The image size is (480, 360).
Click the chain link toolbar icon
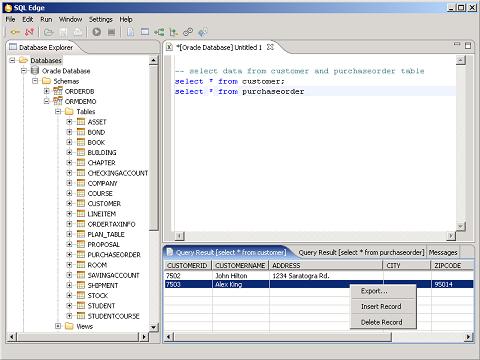click(188, 32)
